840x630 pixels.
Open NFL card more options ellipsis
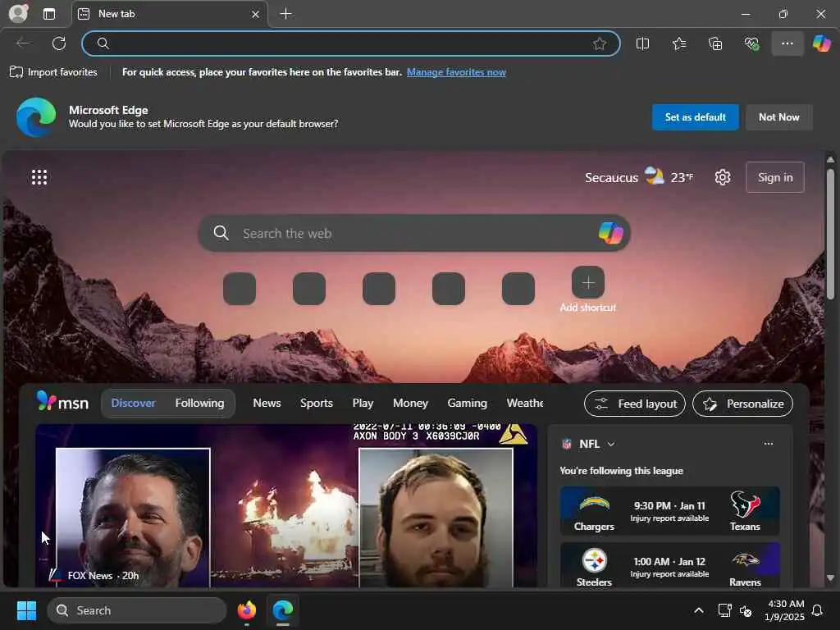pyautogui.click(x=768, y=444)
